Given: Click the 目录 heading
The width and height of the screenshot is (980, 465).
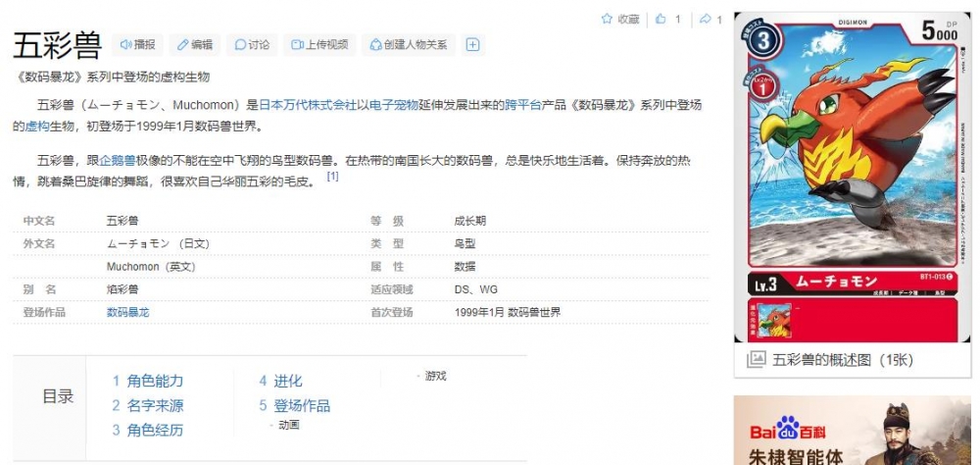Looking at the screenshot, I should pos(58,396).
